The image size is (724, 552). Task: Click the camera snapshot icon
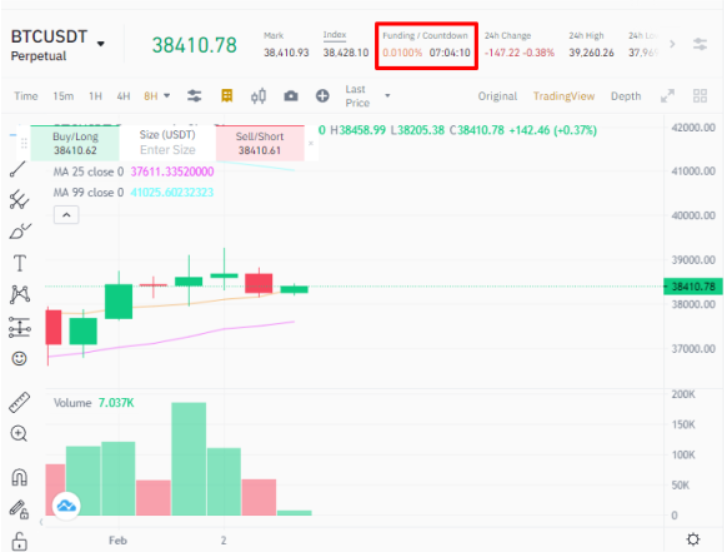291,96
